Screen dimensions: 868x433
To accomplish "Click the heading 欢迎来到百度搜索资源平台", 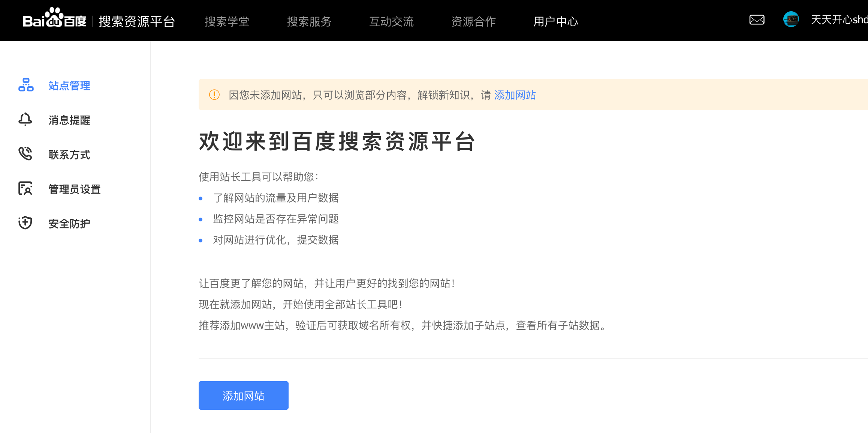I will [x=337, y=141].
